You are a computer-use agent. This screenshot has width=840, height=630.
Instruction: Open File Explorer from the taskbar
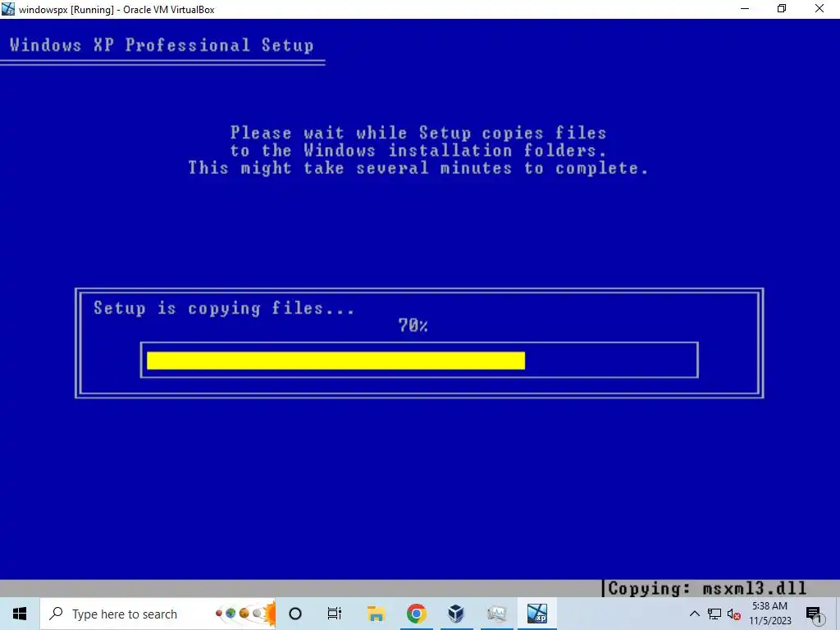[376, 614]
